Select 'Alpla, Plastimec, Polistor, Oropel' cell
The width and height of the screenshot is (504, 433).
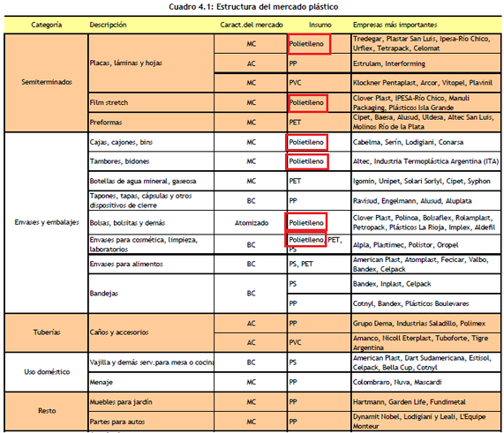pyautogui.click(x=426, y=245)
